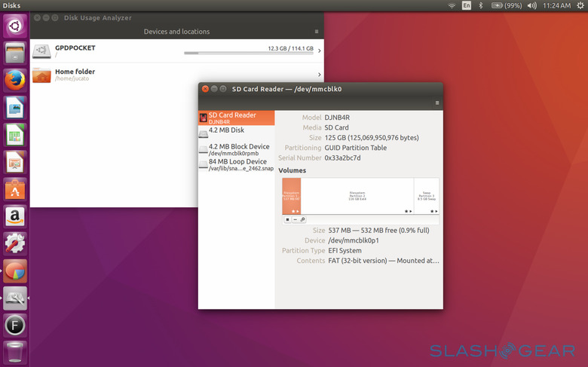Launch LibreOffice Impress presentation icon
This screenshot has height=367, width=588.
[15, 162]
